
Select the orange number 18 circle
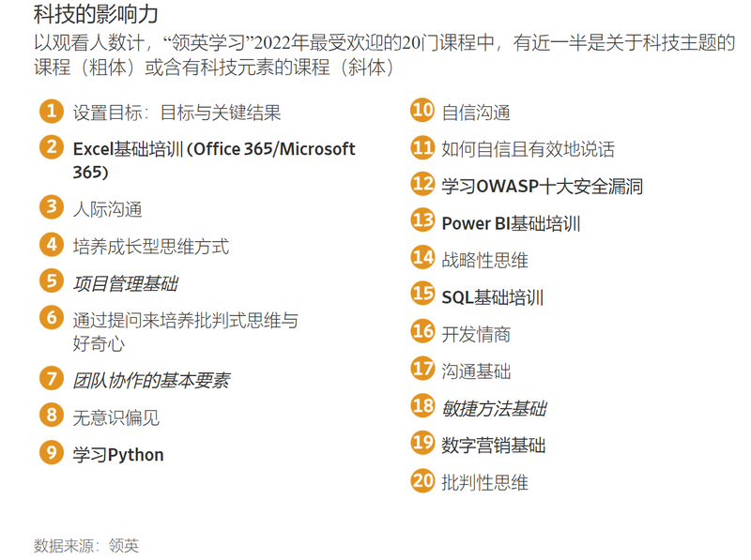point(422,405)
